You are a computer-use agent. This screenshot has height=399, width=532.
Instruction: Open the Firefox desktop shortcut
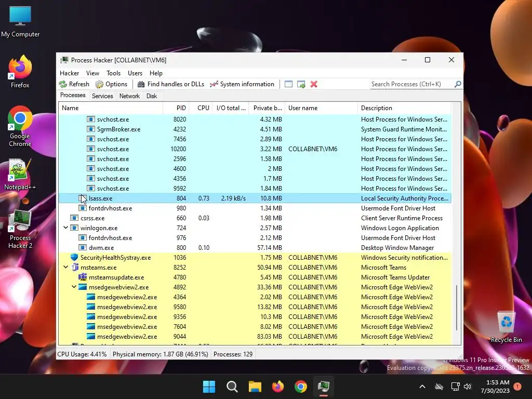click(20, 72)
